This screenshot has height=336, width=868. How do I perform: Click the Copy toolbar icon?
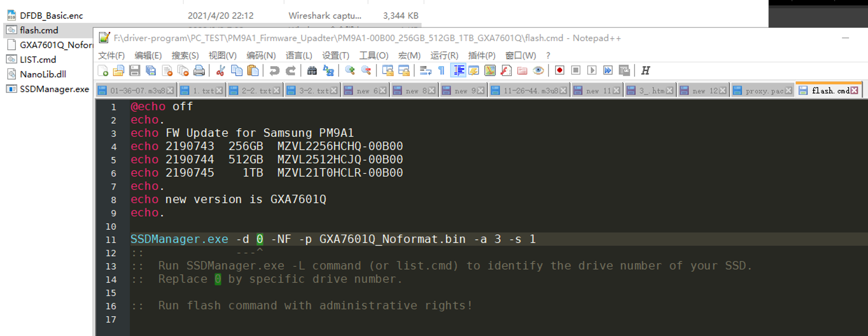coord(237,71)
